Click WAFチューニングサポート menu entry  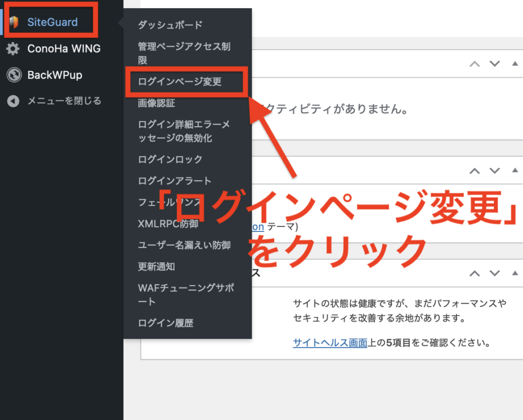click(186, 295)
